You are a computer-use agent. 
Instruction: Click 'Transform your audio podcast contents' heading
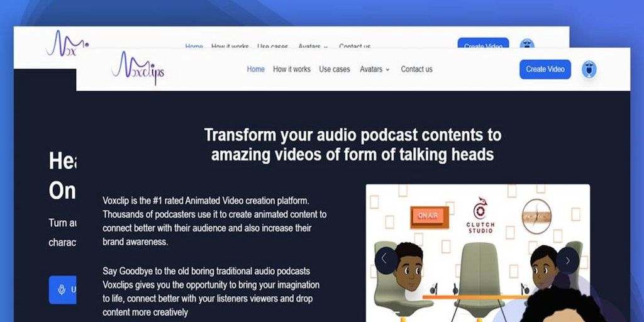click(352, 145)
